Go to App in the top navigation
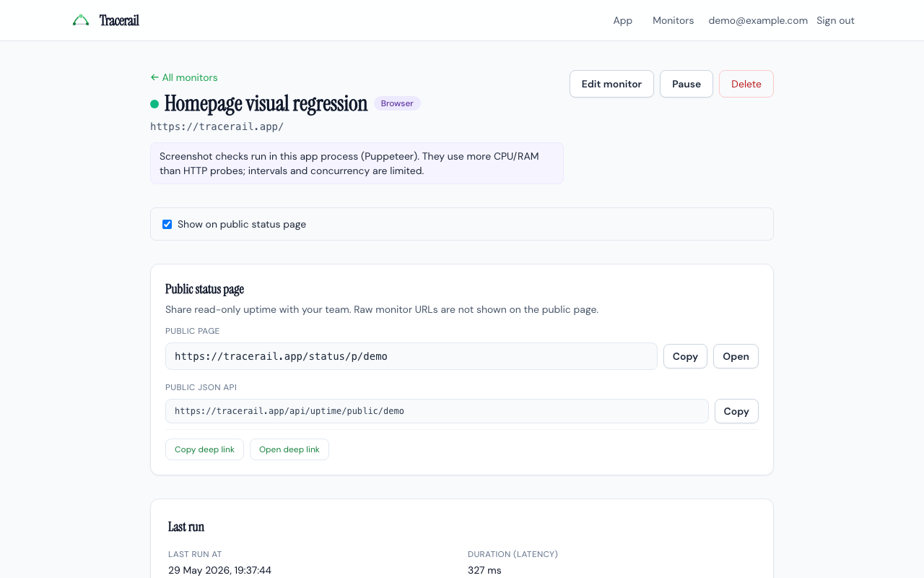The image size is (924, 578). pos(623,20)
